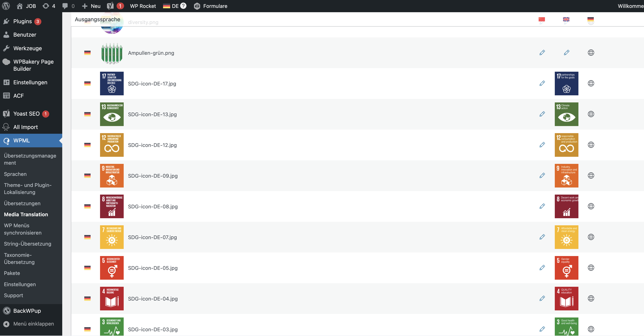This screenshot has width=644, height=336.
Task: Click globe icon in SDG-icon-DE-09.jpg row
Action: [591, 175]
